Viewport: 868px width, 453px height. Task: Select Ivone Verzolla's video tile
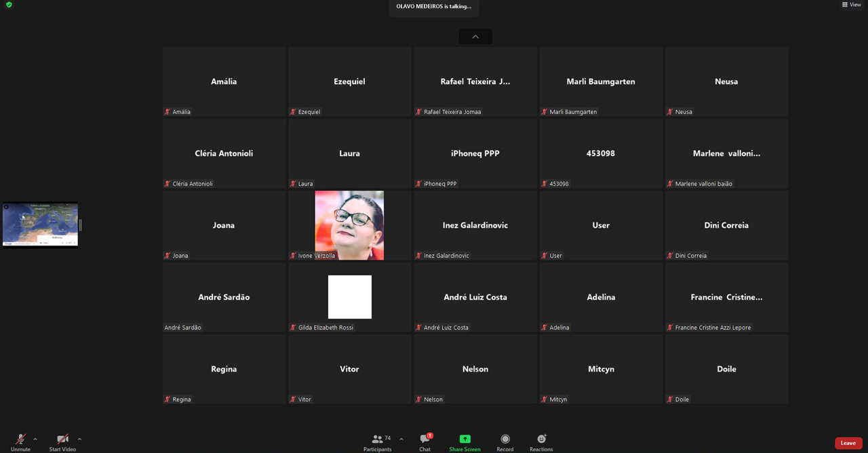(349, 225)
